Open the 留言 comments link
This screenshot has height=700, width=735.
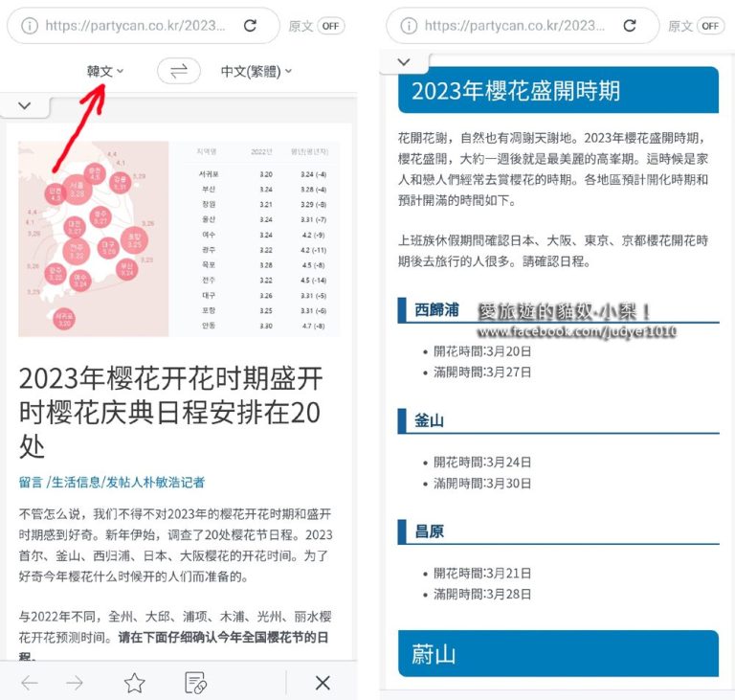click(31, 482)
